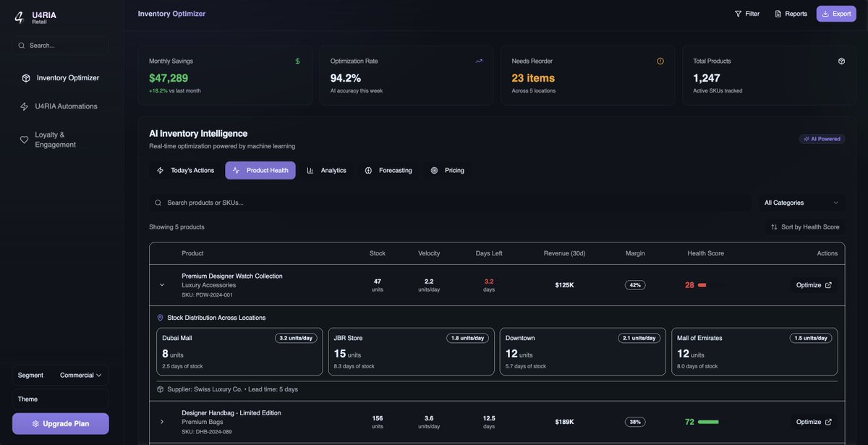The image size is (868, 445).
Task: Click the Reports document icon
Action: coord(778,14)
